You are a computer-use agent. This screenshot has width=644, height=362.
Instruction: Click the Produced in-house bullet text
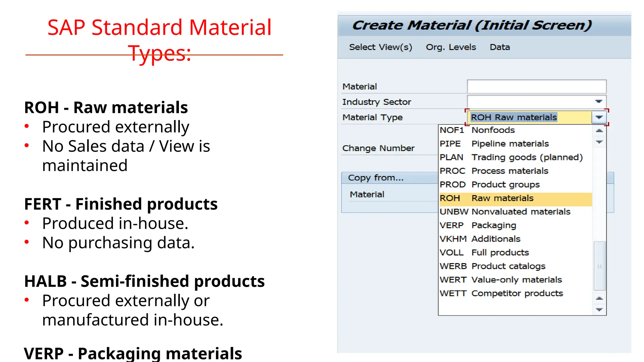point(115,223)
